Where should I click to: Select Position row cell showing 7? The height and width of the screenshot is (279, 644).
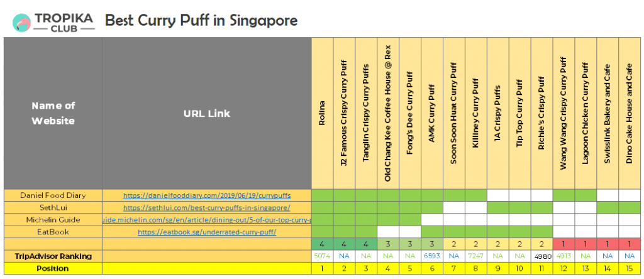point(454,269)
